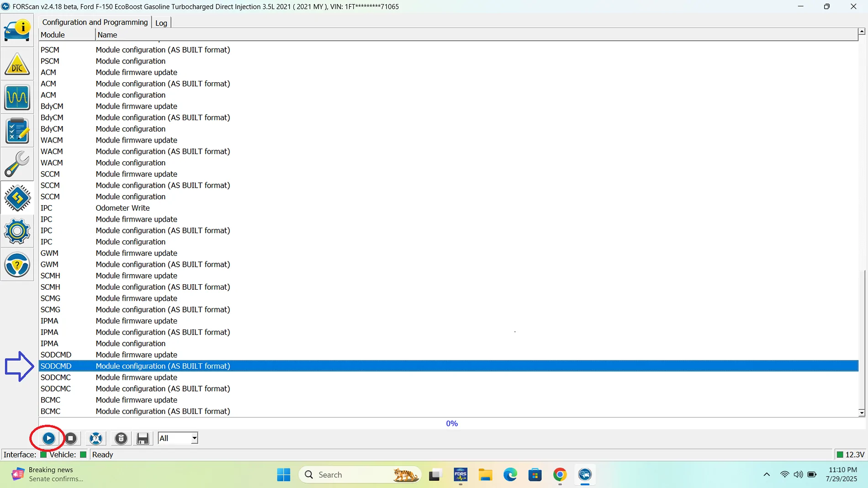Image resolution: width=868 pixels, height=488 pixels.
Task: Select SODCMD Module firmware update row
Action: pyautogui.click(x=448, y=355)
